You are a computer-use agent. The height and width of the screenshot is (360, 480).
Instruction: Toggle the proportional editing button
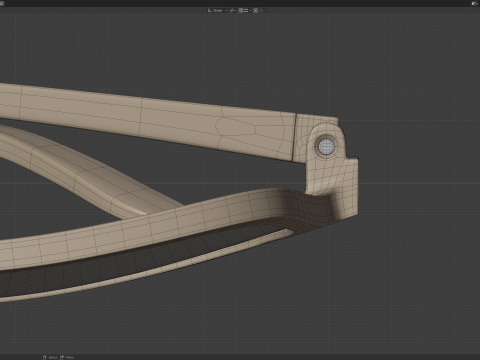click(255, 11)
